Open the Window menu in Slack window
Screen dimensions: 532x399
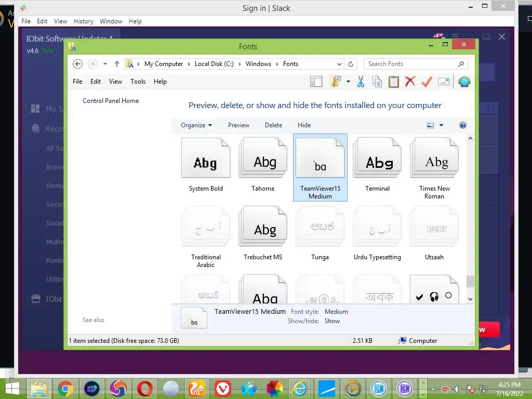pos(111,21)
